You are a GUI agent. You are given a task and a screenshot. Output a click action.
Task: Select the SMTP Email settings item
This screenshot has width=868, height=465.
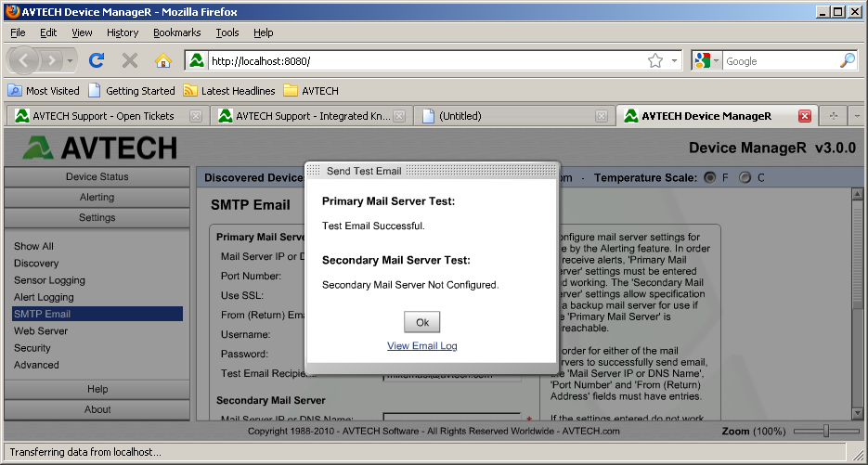[x=97, y=314]
